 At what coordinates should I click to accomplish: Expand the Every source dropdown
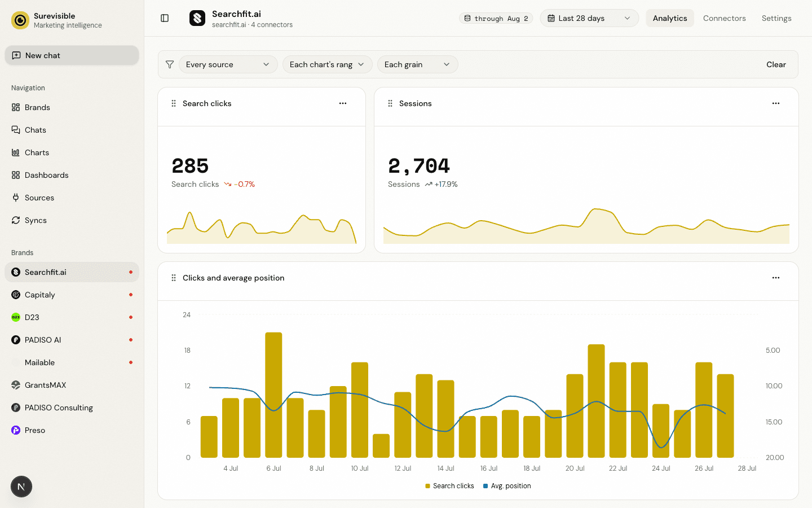click(228, 64)
